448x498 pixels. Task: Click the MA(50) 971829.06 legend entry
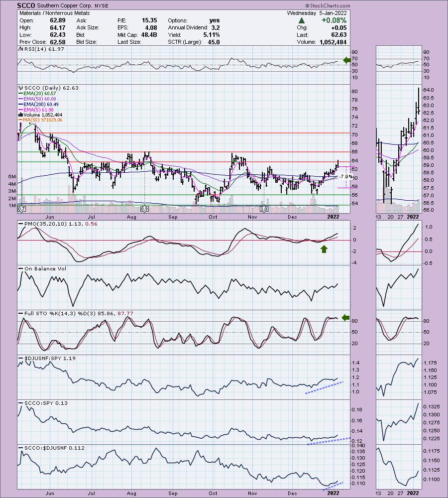coord(41,120)
